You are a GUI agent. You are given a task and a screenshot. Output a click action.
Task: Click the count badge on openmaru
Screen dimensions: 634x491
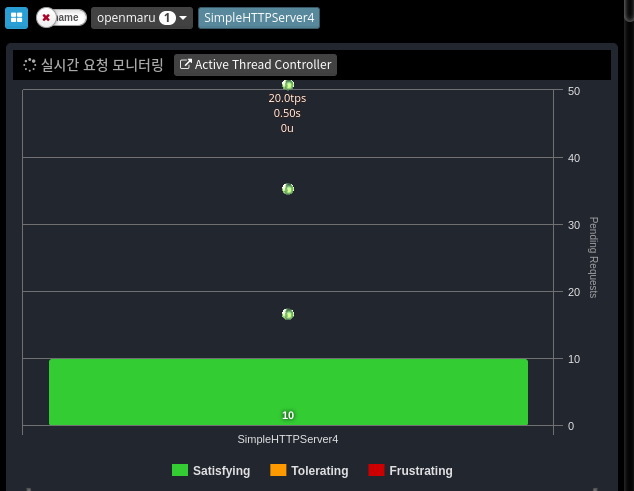coord(167,18)
